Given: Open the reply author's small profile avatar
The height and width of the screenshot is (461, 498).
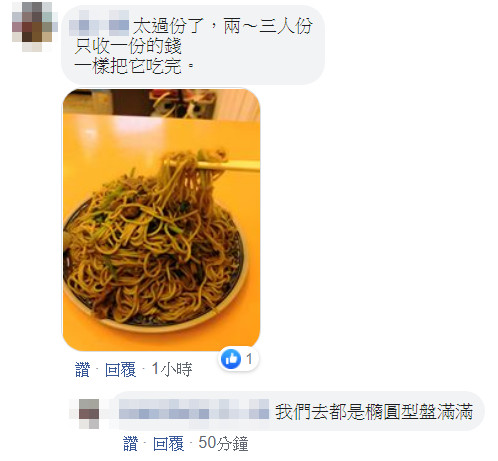Looking at the screenshot, I should (89, 413).
